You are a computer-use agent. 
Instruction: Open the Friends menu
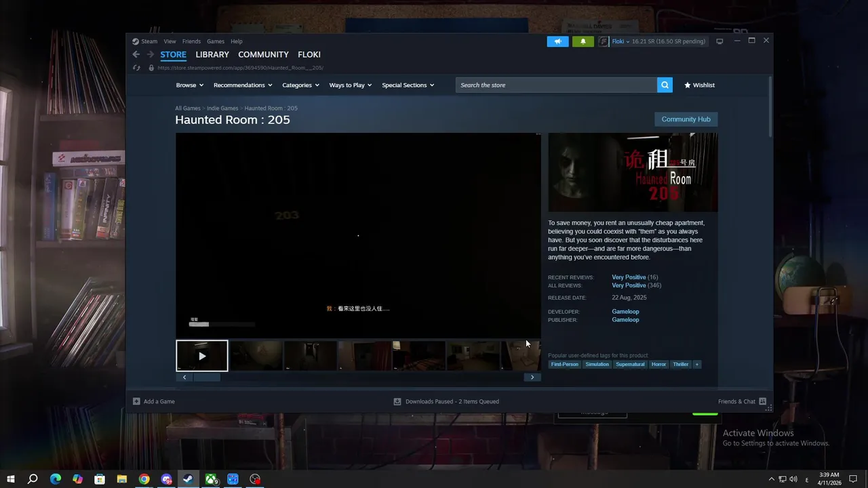pos(191,41)
